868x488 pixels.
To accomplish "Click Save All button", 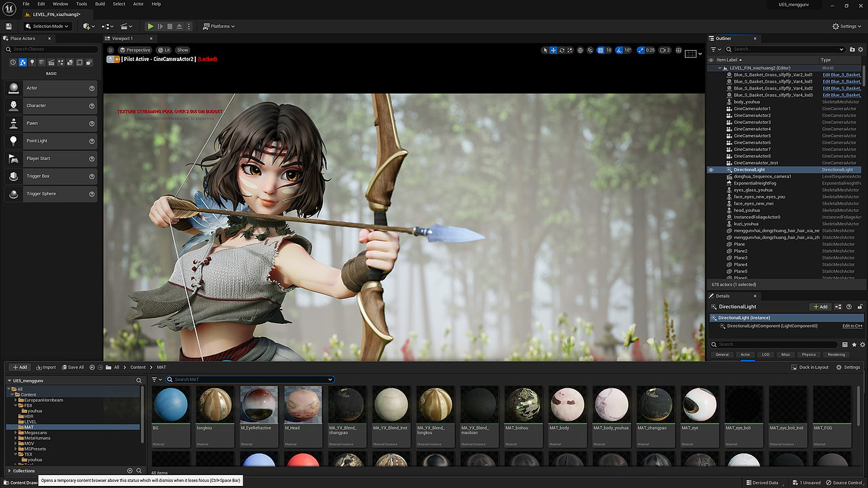I will (x=73, y=367).
